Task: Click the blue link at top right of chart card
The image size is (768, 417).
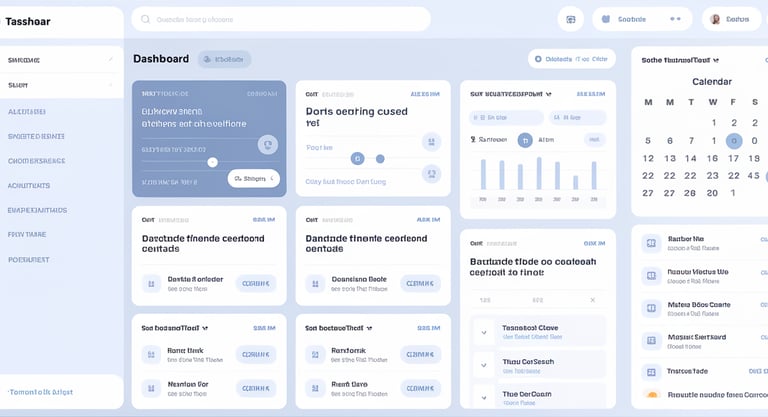Action: (x=591, y=94)
